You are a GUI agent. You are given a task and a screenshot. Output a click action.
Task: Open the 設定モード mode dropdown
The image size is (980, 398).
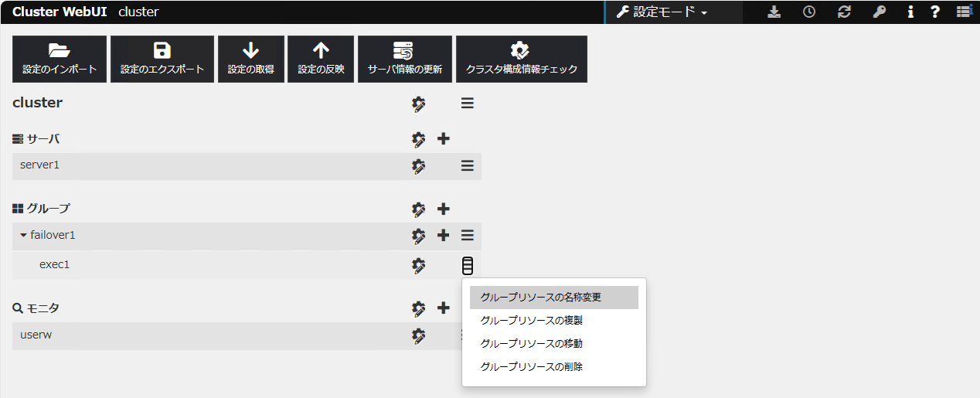tap(662, 12)
